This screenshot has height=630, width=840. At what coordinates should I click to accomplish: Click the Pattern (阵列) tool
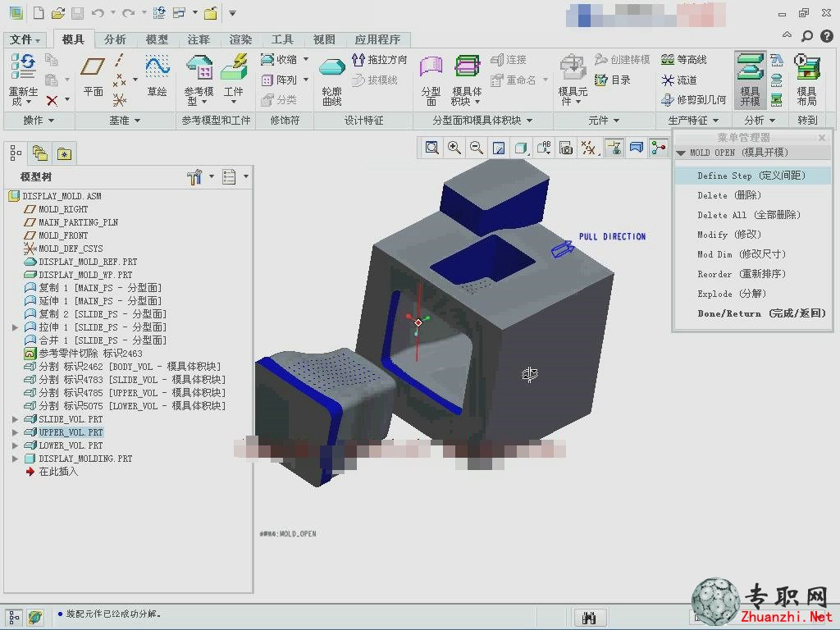click(279, 80)
